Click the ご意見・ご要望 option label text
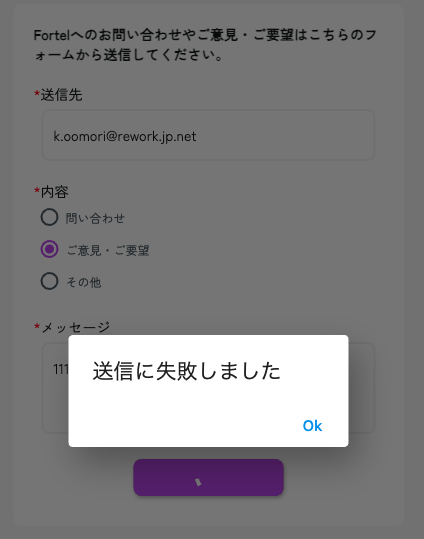 (108, 250)
